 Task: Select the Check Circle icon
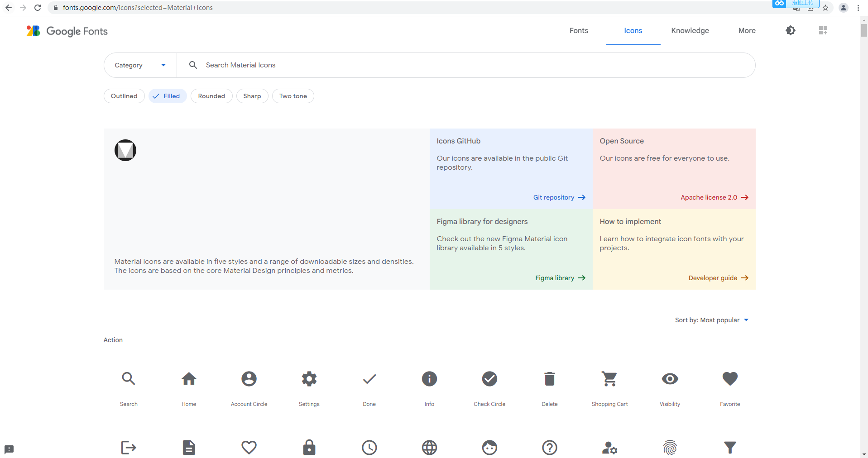click(x=489, y=378)
